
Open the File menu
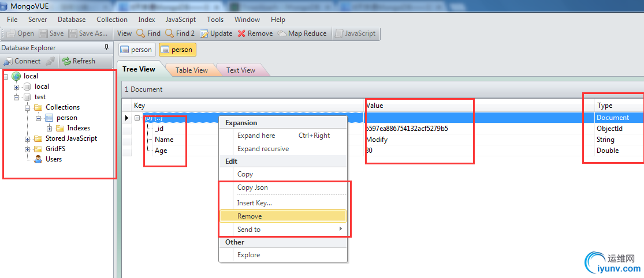tap(12, 19)
